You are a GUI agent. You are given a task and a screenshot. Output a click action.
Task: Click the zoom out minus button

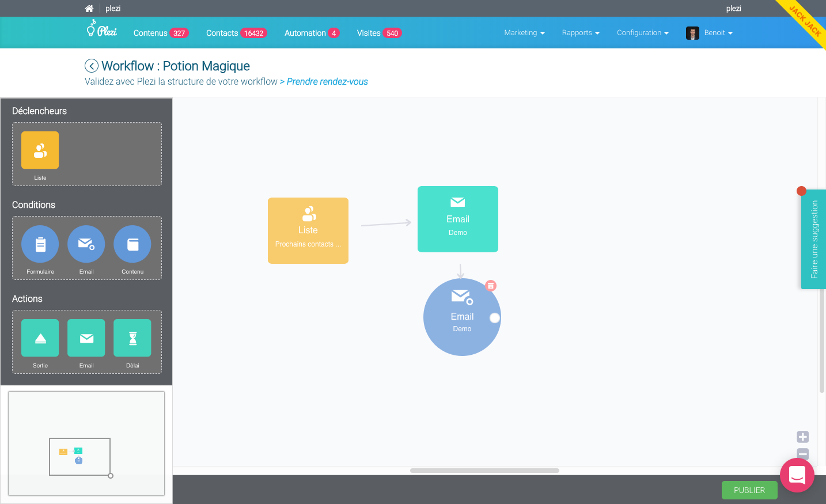pos(803,453)
